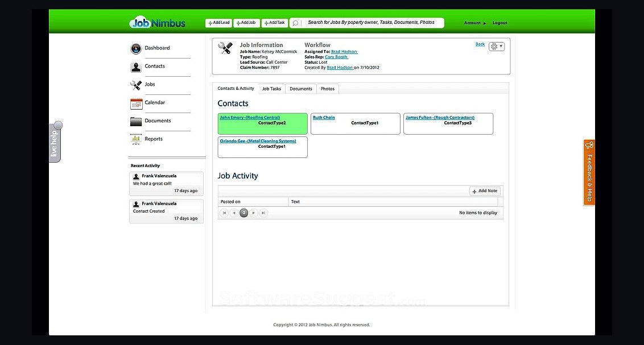Screen dimensions: 644x345
Task: Click the Add Job button
Action: pyautogui.click(x=246, y=23)
